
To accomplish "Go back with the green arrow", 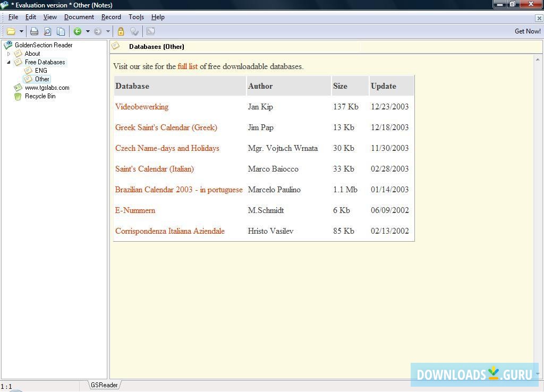I will [x=78, y=31].
